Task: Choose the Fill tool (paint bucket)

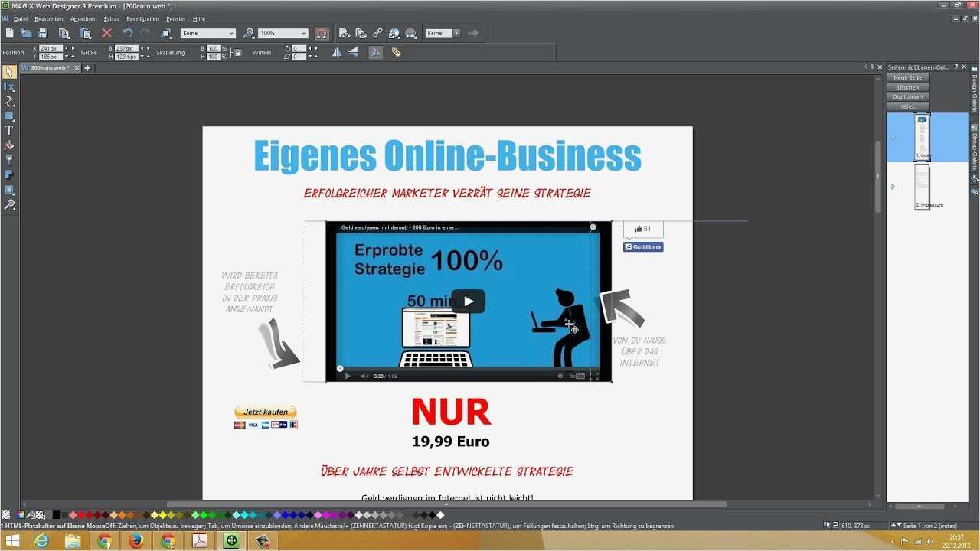Action: click(x=9, y=145)
